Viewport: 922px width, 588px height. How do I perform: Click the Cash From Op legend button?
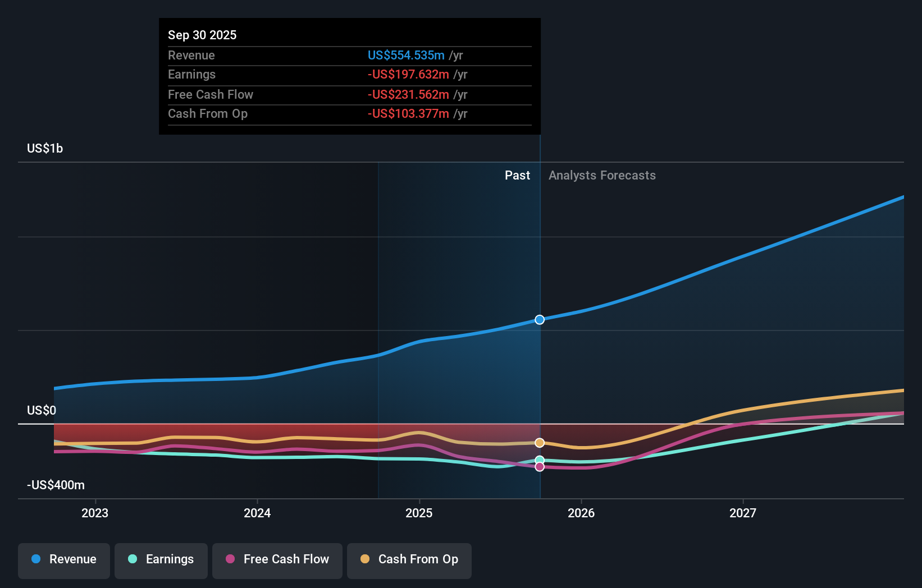click(409, 559)
